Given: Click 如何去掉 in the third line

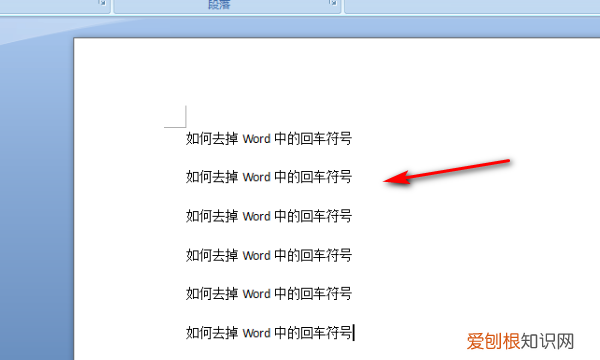Looking at the screenshot, I should click(x=212, y=216).
